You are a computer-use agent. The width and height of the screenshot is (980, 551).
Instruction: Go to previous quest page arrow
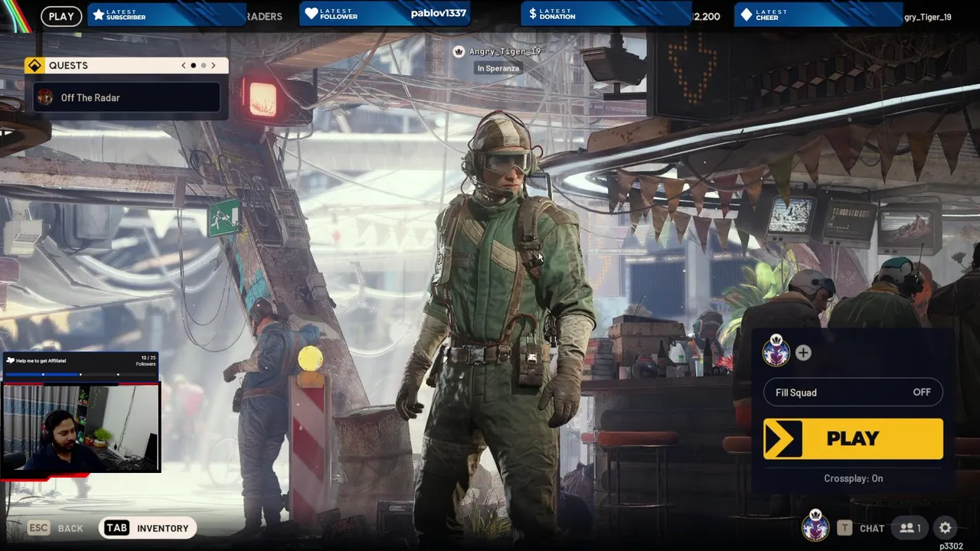coord(184,66)
